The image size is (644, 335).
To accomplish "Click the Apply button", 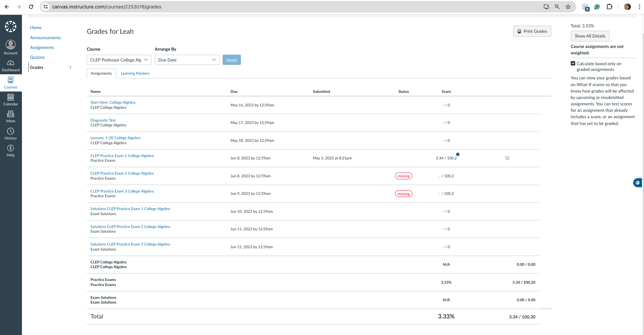I will [x=231, y=60].
